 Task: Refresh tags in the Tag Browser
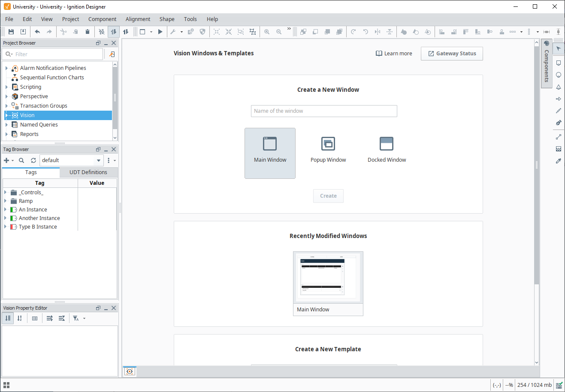33,160
